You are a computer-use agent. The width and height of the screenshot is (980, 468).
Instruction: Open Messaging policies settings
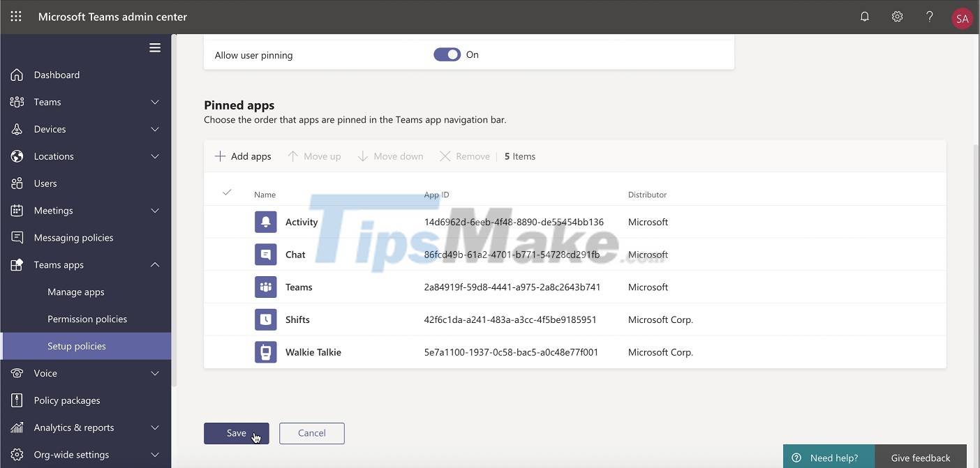[x=73, y=237]
